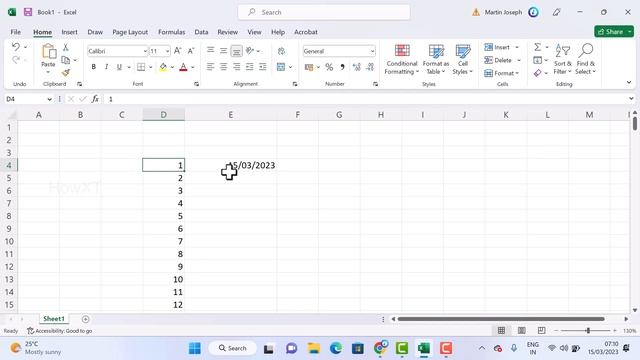Select the Format Painter brush
The image size is (640, 360).
65,73
